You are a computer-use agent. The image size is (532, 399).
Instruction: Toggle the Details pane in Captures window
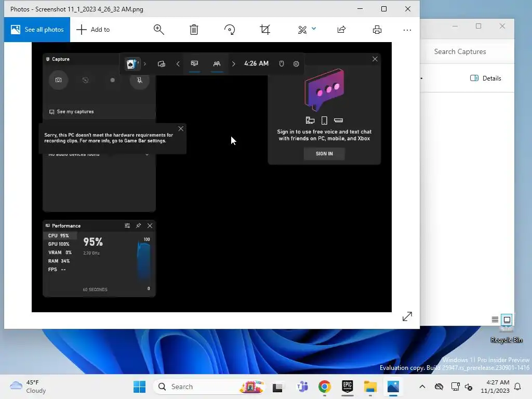pyautogui.click(x=486, y=78)
